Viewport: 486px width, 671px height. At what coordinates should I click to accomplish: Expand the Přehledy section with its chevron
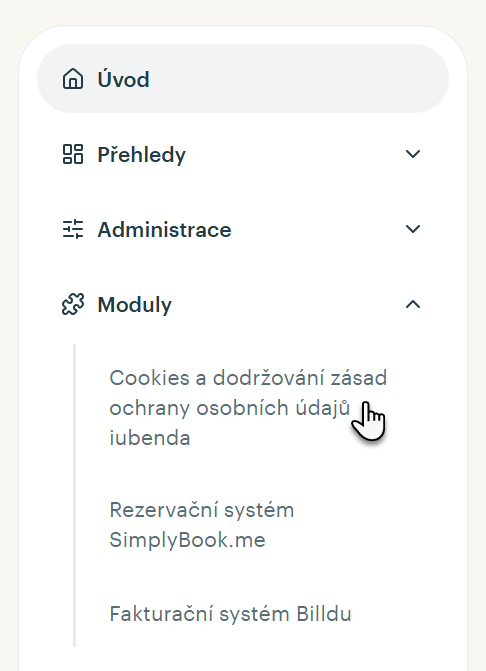pos(413,154)
